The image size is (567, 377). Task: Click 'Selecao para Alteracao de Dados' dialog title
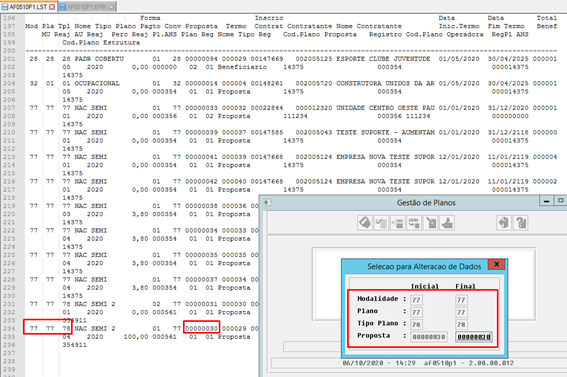(x=424, y=267)
